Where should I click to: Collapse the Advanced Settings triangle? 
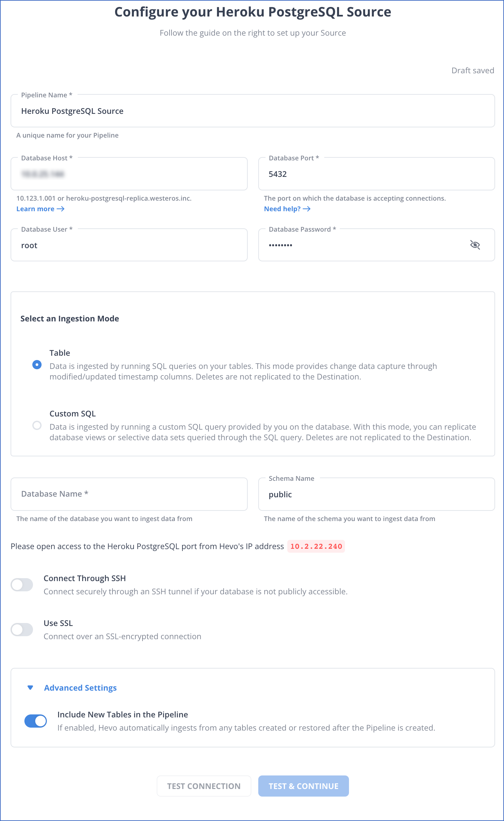pos(30,688)
